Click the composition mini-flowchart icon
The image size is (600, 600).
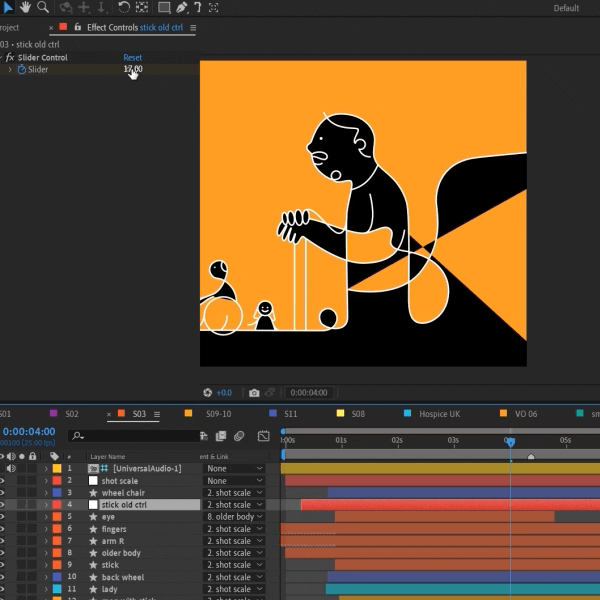coord(204,436)
